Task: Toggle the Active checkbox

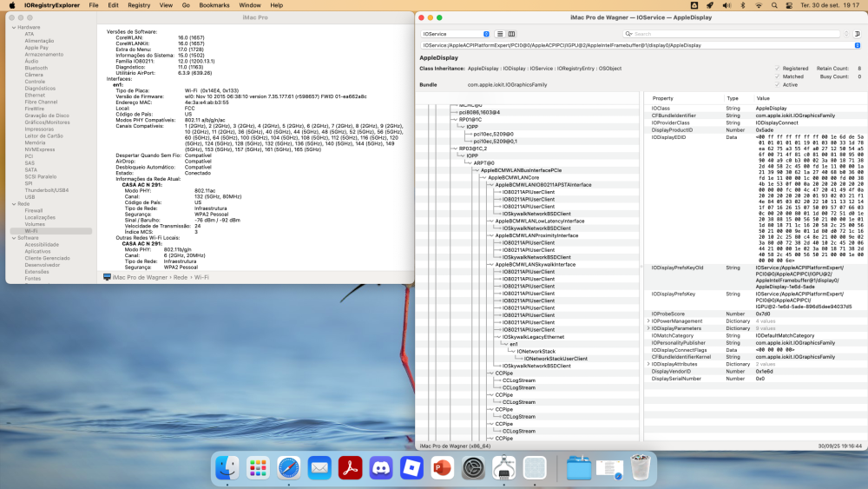Action: click(x=777, y=85)
